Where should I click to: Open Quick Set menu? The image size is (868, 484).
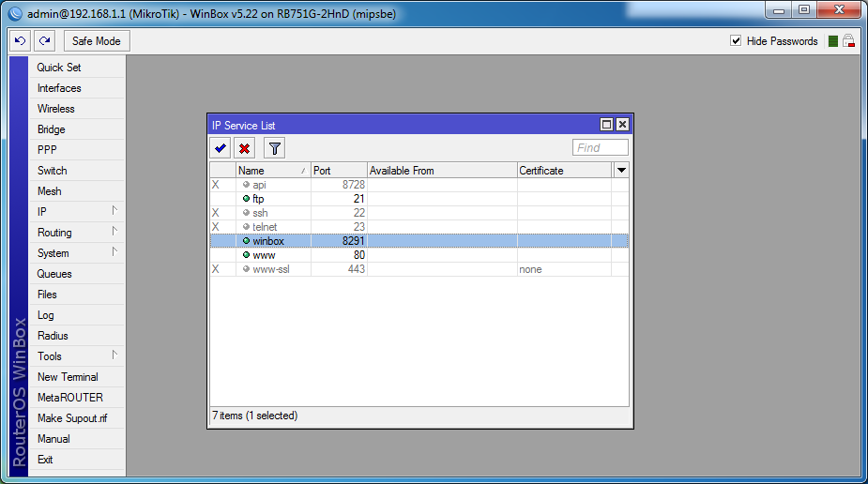tap(76, 68)
